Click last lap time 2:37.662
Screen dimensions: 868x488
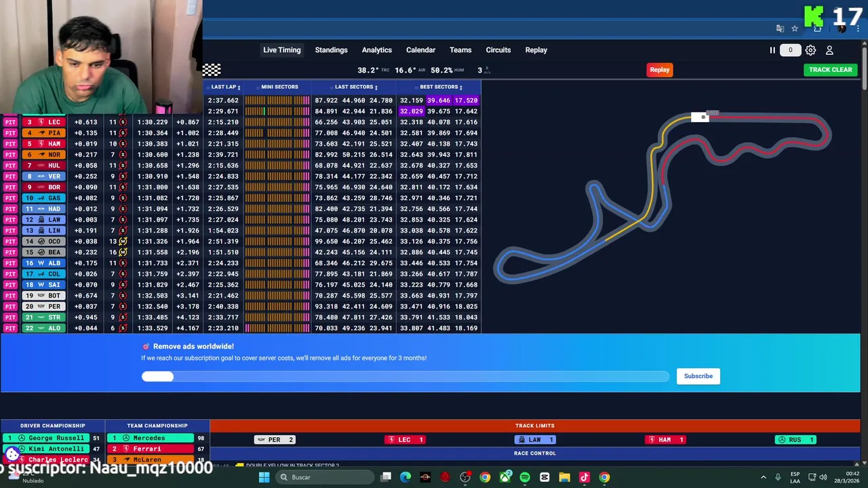coord(223,100)
